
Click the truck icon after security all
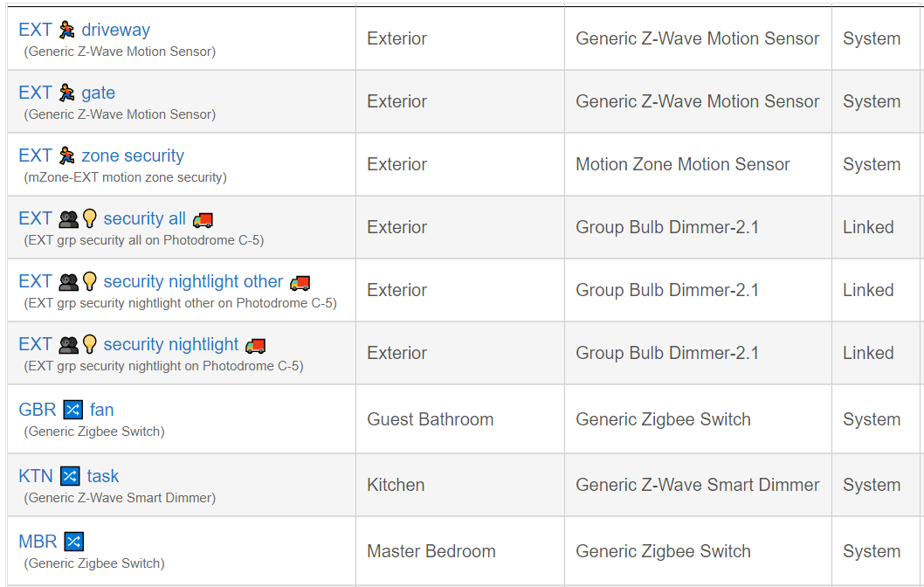click(x=203, y=220)
